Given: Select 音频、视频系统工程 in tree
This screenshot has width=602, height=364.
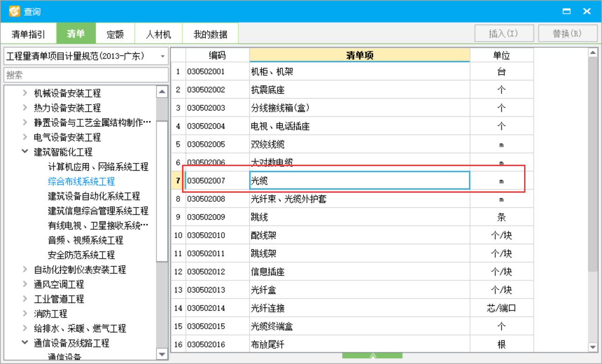Looking at the screenshot, I should coord(85,240).
